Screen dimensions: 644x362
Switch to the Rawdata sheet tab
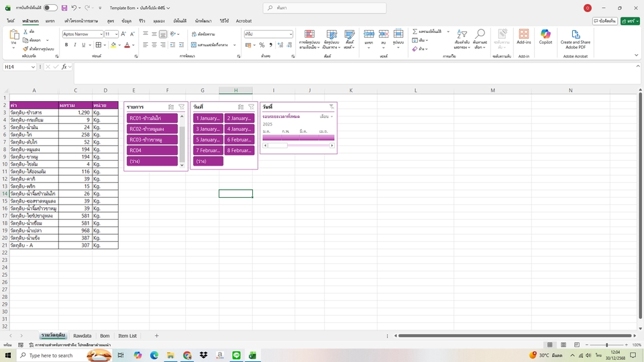click(83, 336)
